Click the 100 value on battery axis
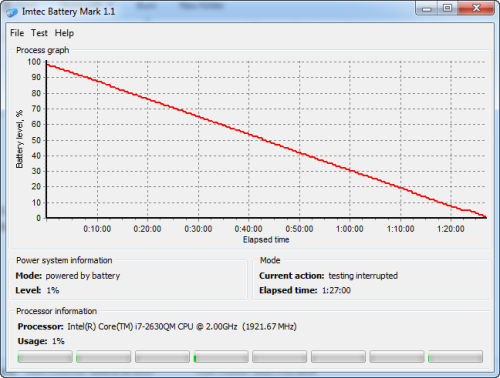 tap(34, 62)
